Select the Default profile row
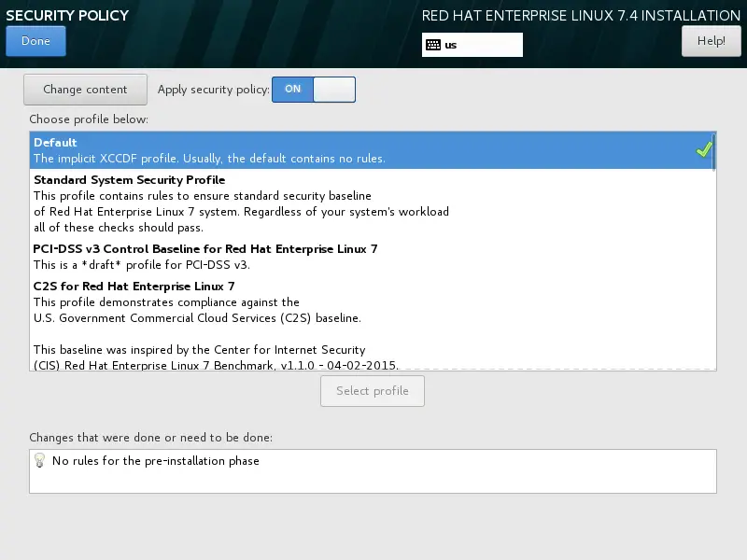The height and width of the screenshot is (560, 747). (x=371, y=150)
